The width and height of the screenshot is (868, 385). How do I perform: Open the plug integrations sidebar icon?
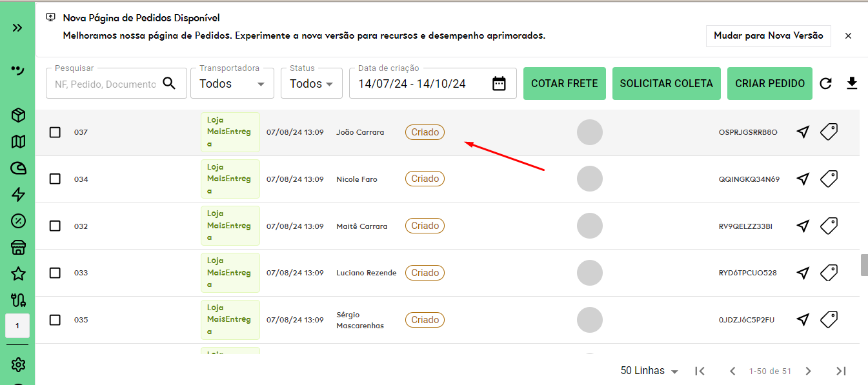(x=18, y=299)
